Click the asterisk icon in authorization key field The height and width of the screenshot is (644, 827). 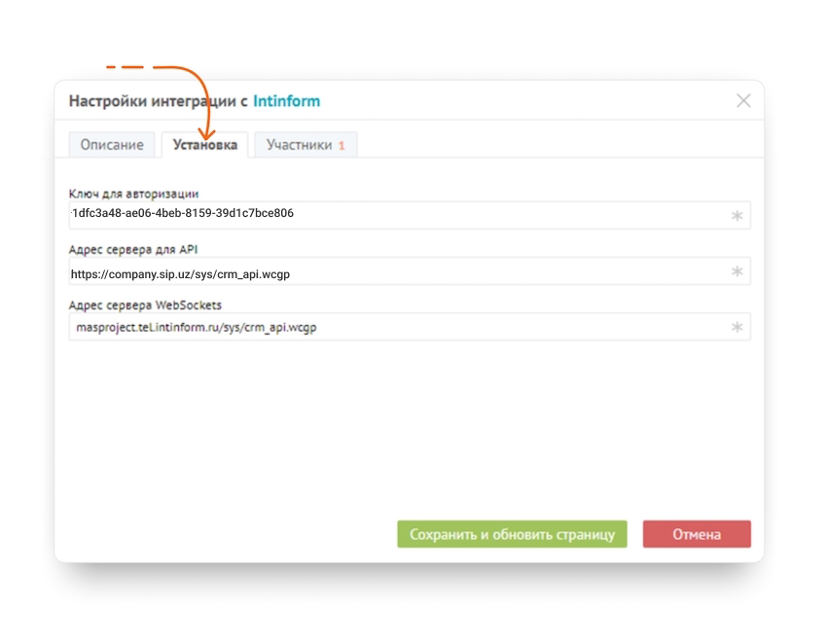click(x=737, y=216)
